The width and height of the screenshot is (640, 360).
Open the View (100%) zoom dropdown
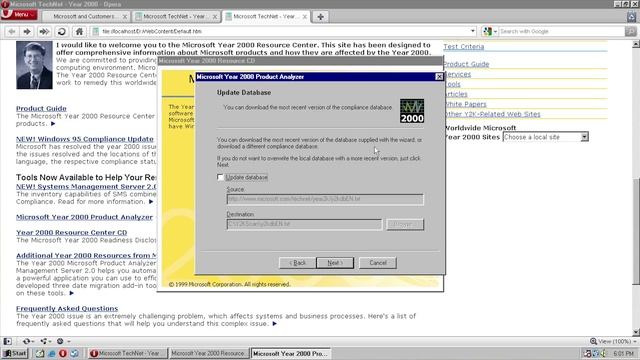(x=613, y=341)
